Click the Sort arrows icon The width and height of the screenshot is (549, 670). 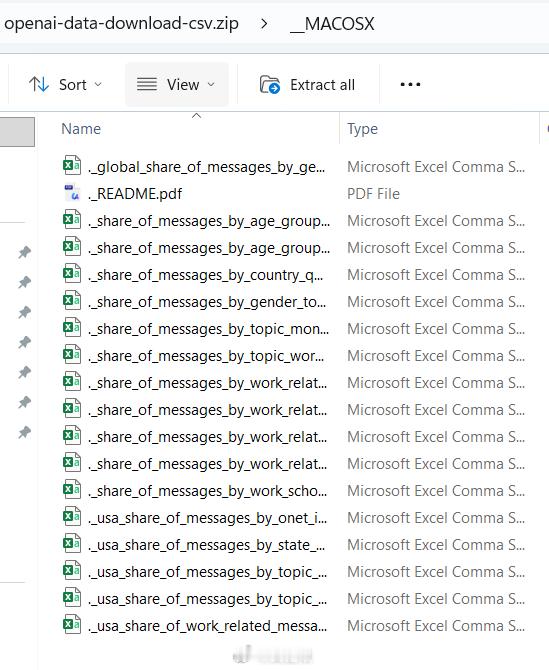[x=39, y=85]
